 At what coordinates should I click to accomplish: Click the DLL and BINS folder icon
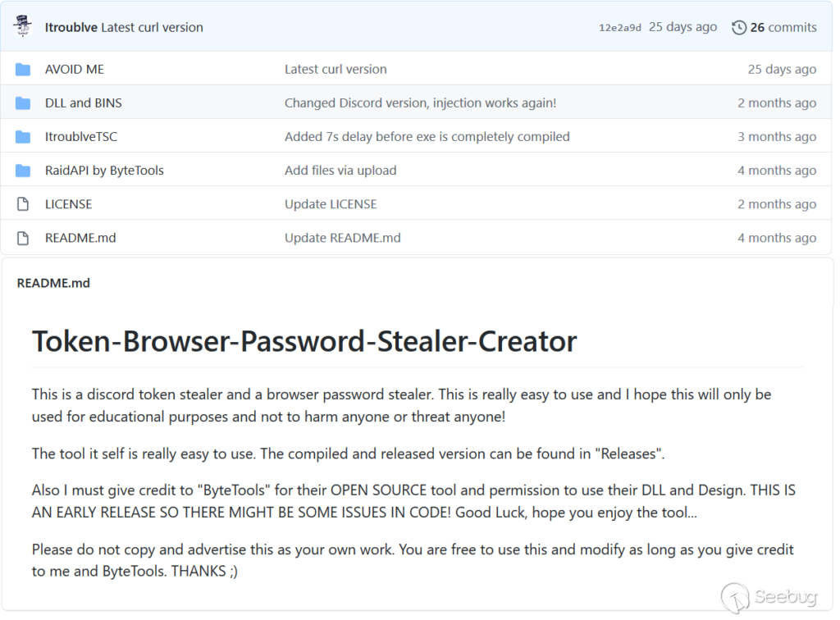tap(23, 103)
